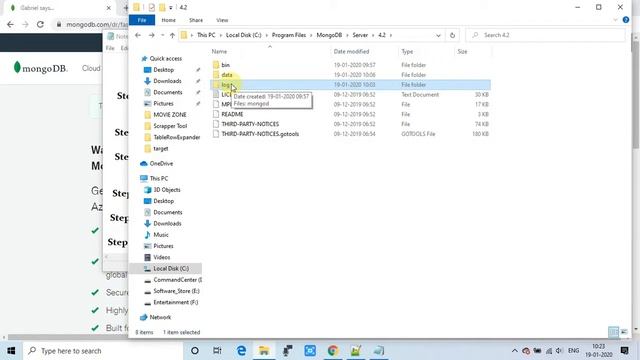
Task: Select OneDrive in navigation pane
Action: 161,164
